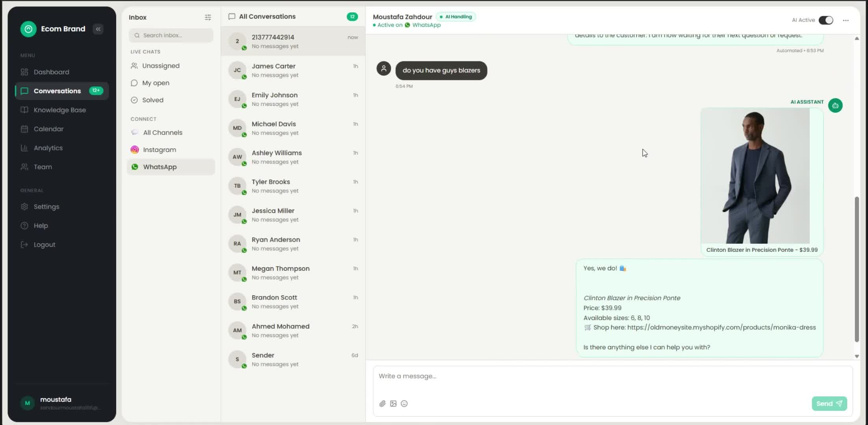Image resolution: width=868 pixels, height=425 pixels.
Task: Open James Carter's conversation
Action: click(x=293, y=70)
